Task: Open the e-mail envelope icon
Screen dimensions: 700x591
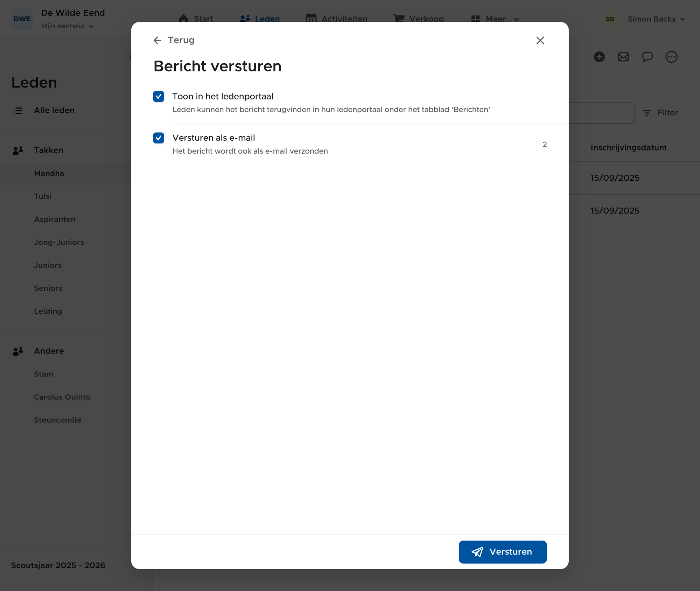Action: point(623,57)
